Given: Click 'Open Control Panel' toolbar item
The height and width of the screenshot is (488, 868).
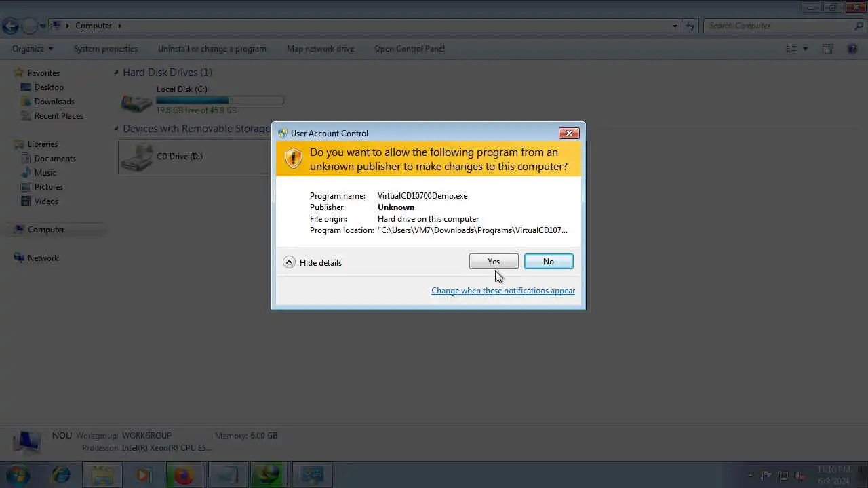Looking at the screenshot, I should coord(410,49).
